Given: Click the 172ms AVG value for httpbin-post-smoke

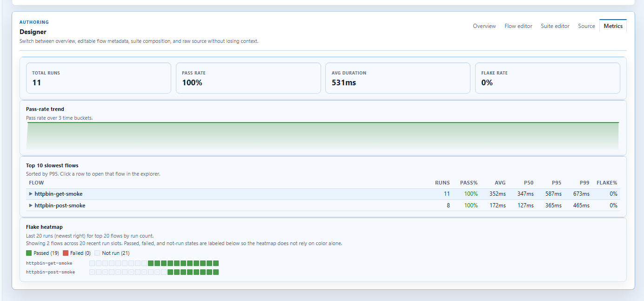Looking at the screenshot, I should click(x=497, y=205).
